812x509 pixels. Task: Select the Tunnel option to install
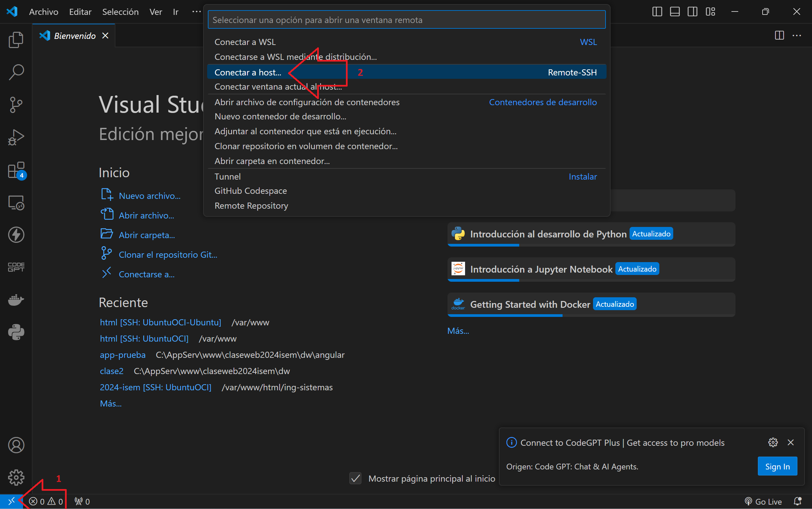pos(406,177)
